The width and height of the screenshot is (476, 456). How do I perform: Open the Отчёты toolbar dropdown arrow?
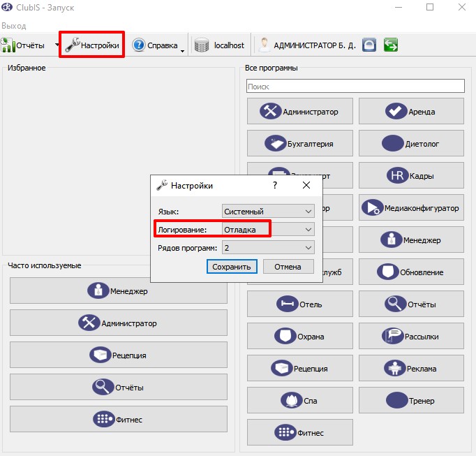click(57, 45)
